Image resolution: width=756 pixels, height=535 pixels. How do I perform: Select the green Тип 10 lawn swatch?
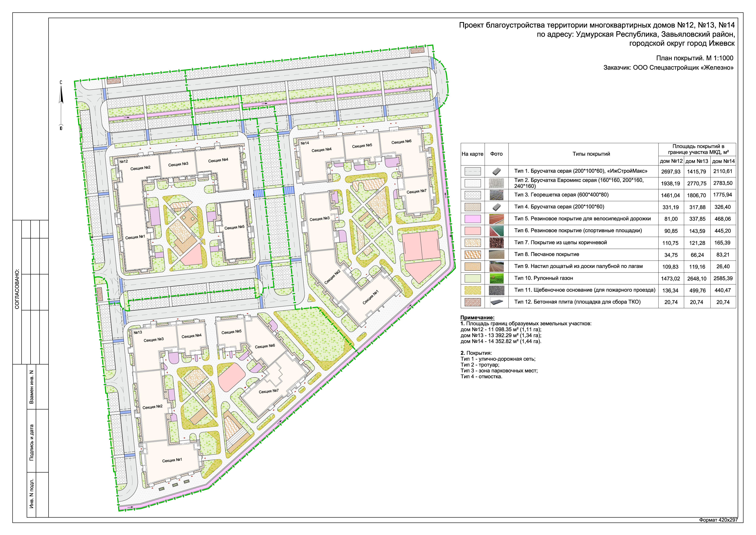tap(473, 278)
